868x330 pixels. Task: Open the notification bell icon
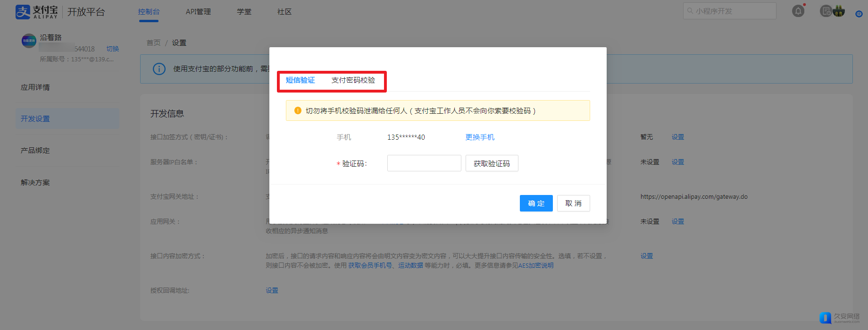click(798, 11)
